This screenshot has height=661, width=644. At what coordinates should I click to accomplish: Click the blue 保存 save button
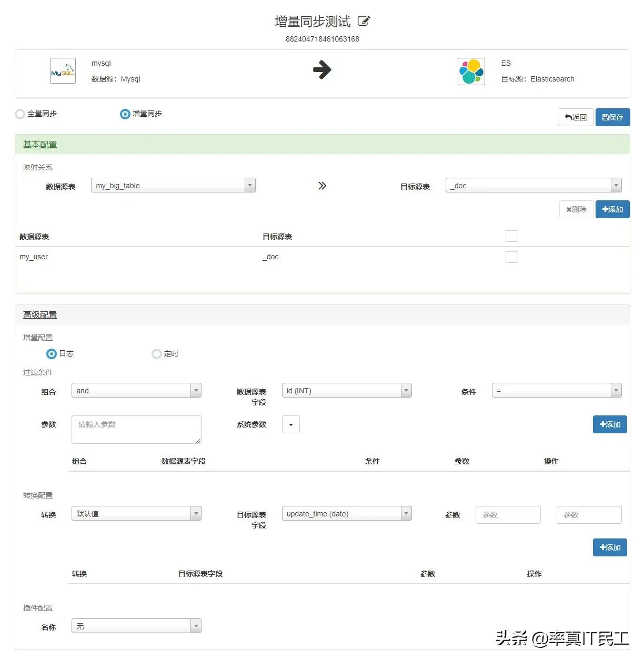[612, 117]
